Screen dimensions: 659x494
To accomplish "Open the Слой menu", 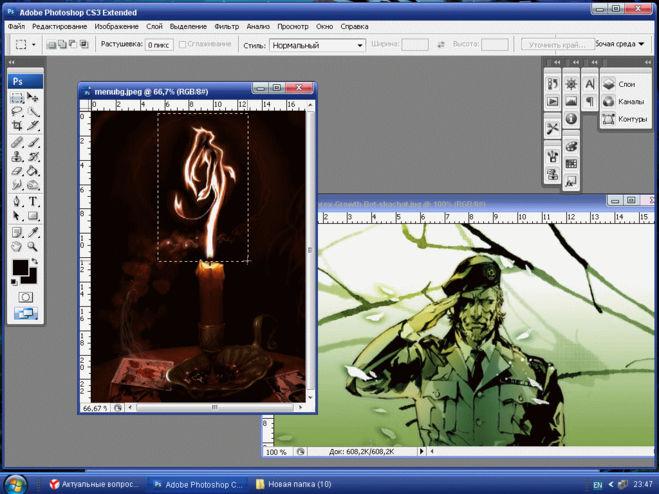I will pyautogui.click(x=154, y=26).
